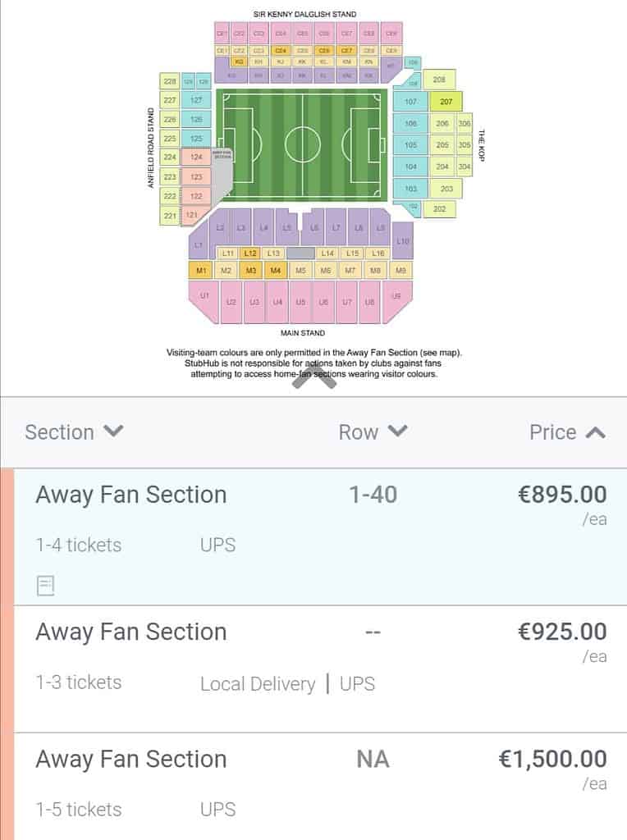Image resolution: width=627 pixels, height=840 pixels.
Task: Open the ticket notes icon on the first listing
Action: (46, 585)
